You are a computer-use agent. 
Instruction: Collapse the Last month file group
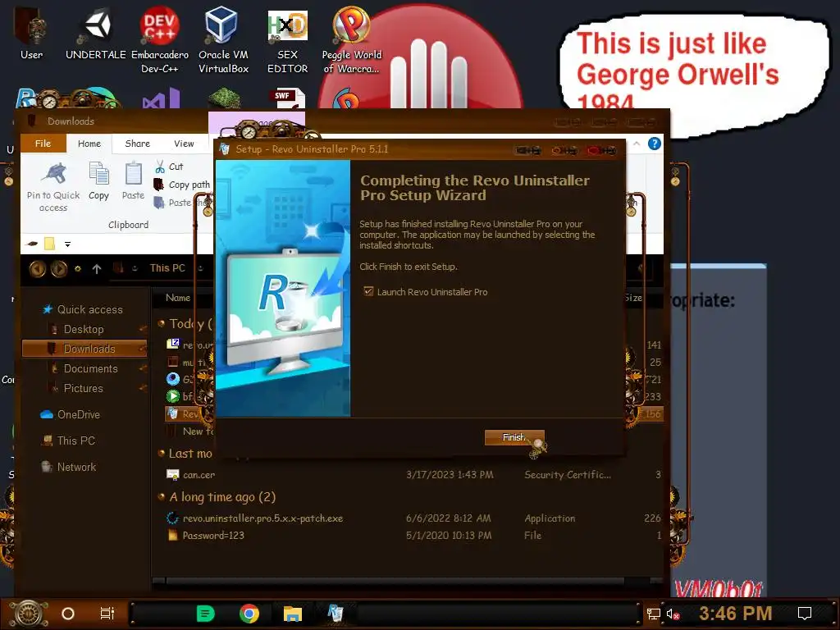pyautogui.click(x=162, y=453)
